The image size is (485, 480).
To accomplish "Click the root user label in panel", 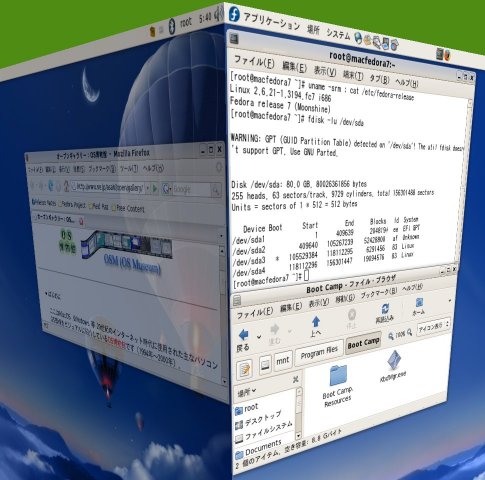I will (186, 23).
